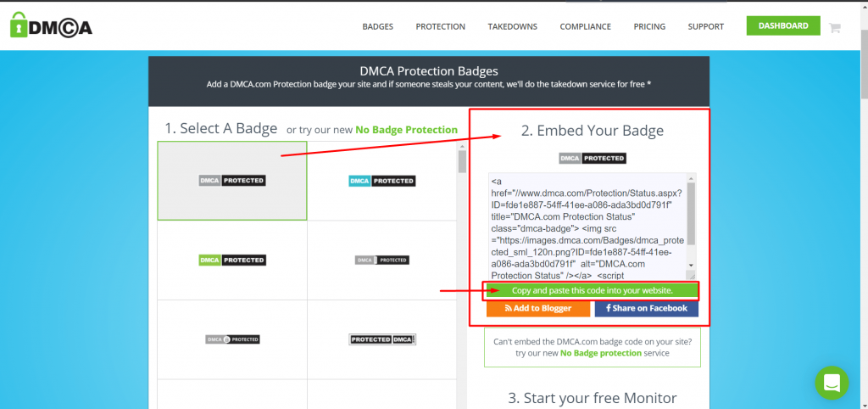
Task: Follow the No Badge Protection heading link
Action: coord(406,130)
